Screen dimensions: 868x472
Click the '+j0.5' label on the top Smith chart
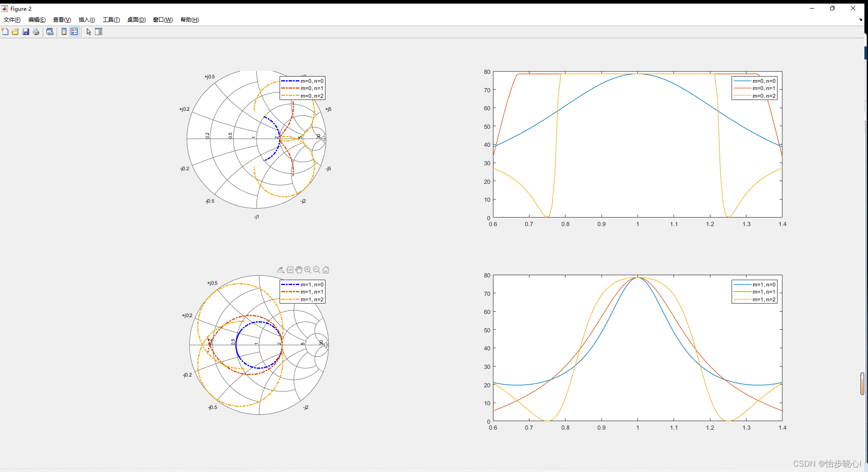(210, 77)
